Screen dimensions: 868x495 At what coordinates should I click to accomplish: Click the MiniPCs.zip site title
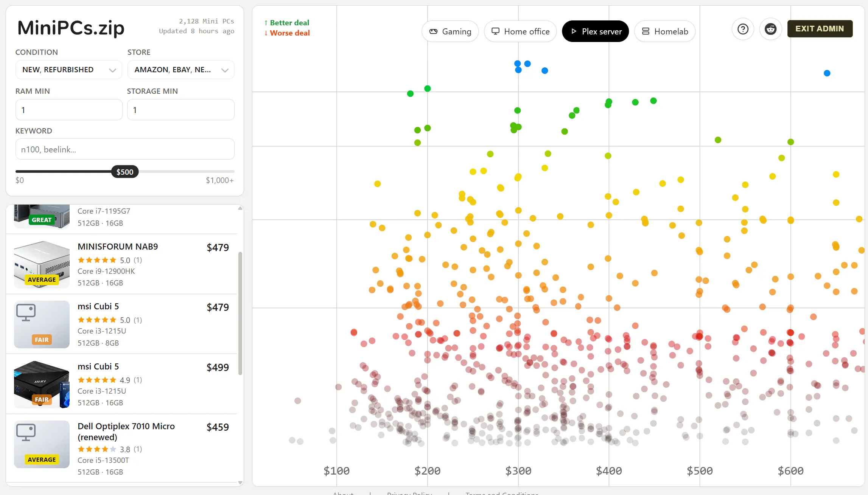pos(71,28)
